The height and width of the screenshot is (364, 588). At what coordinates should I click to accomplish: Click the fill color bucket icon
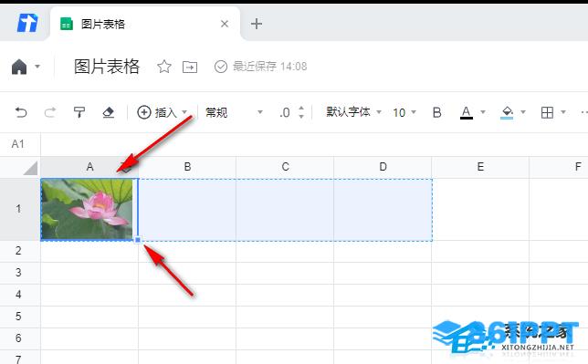[x=507, y=112]
